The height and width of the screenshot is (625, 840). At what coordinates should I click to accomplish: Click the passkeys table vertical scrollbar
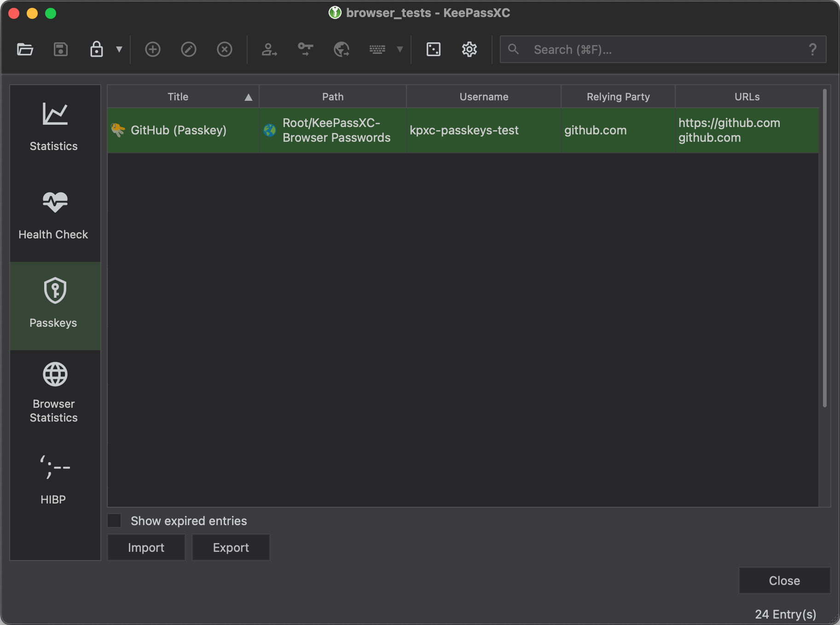825,249
